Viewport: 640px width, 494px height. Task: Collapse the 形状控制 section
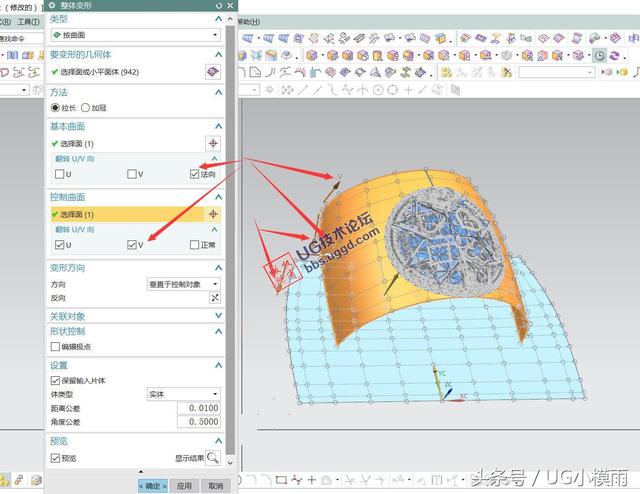[x=218, y=331]
